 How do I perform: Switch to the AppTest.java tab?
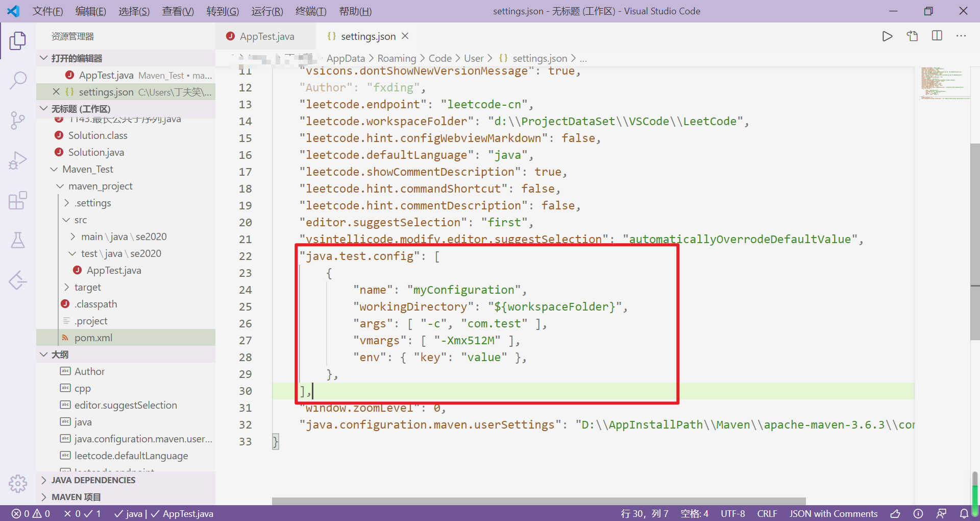266,36
